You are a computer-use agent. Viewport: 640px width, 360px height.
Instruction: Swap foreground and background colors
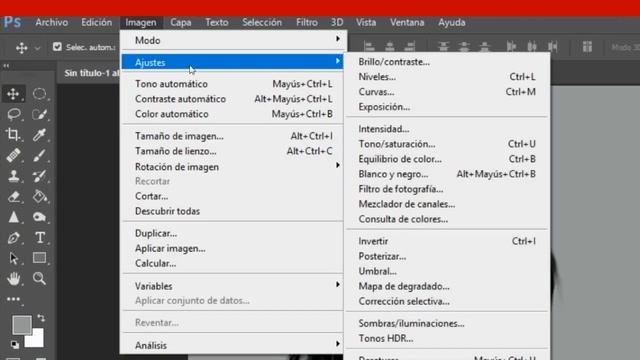click(41, 318)
